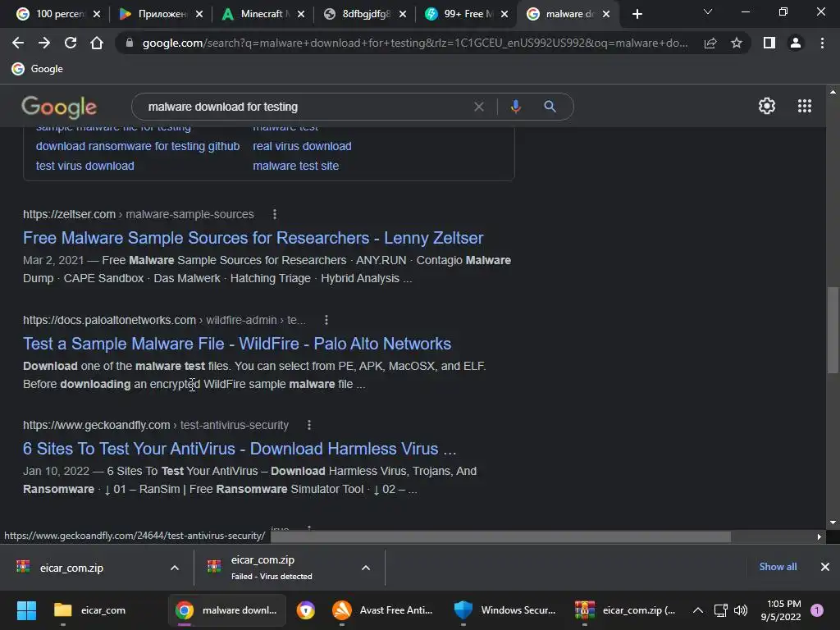
Task: Switch to the Приложения tab
Action: pyautogui.click(x=155, y=14)
